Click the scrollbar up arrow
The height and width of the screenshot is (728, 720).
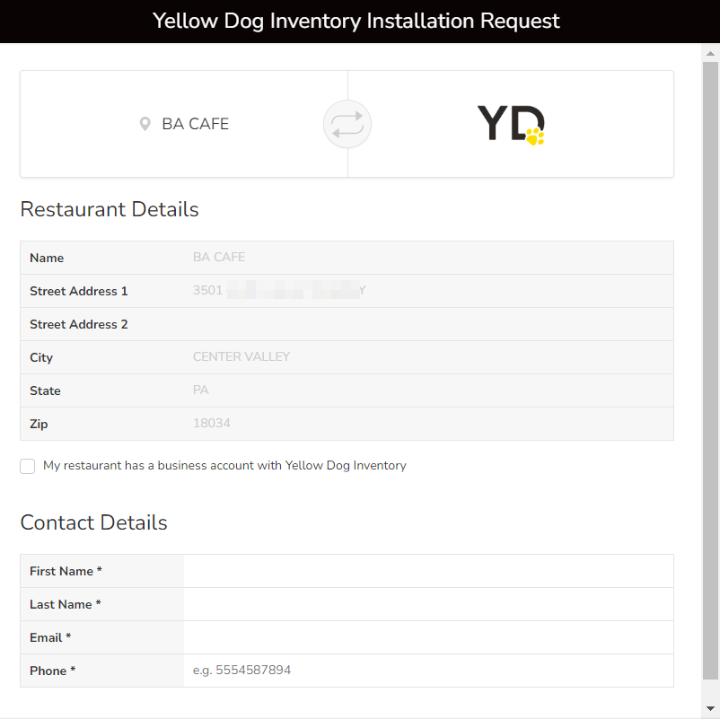[x=710, y=53]
